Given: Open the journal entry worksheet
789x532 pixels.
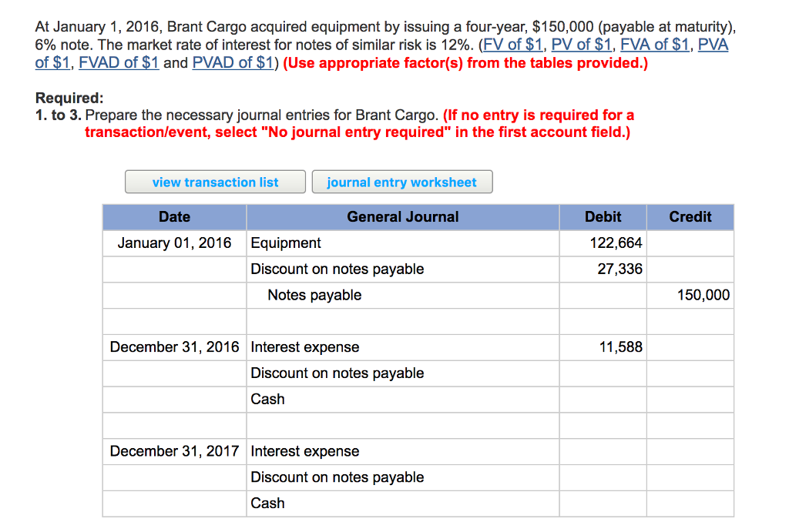Looking at the screenshot, I should click(x=402, y=181).
